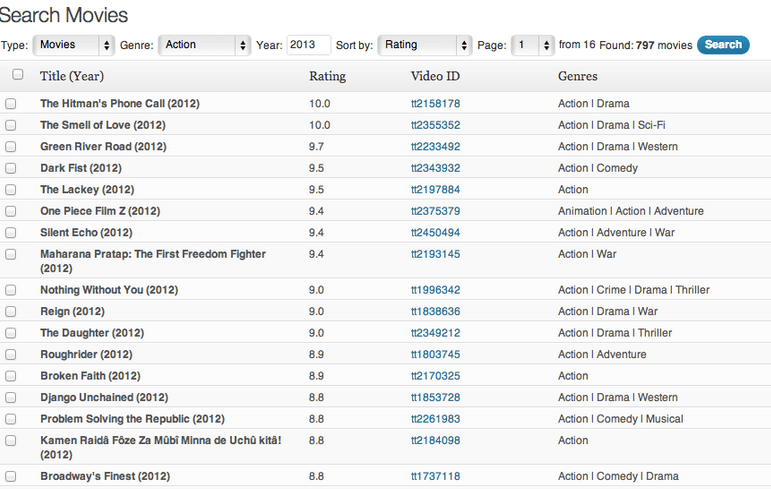Open video ID tt2158178 link
This screenshot has width=771, height=489.
pyautogui.click(x=435, y=103)
